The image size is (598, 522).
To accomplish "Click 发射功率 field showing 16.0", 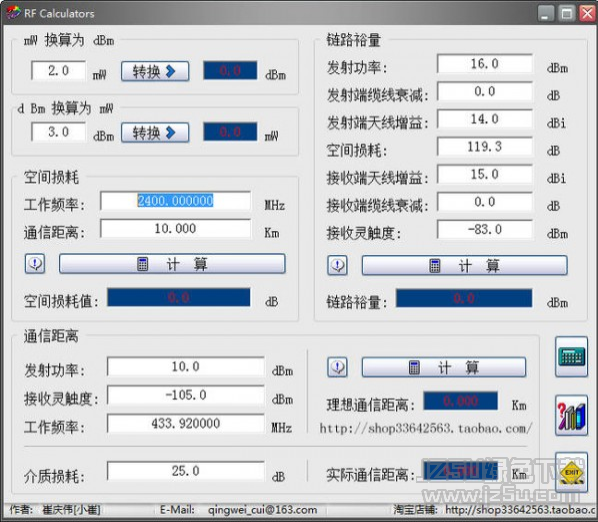I will point(485,64).
